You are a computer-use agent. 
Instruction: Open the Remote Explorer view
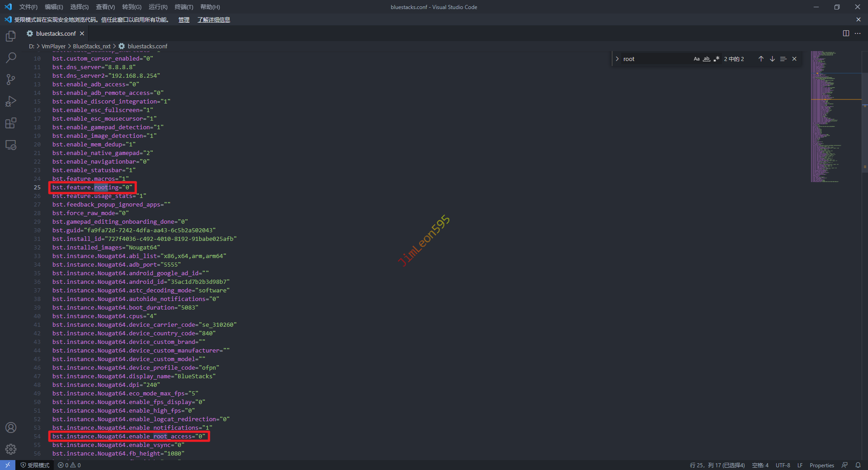tap(11, 145)
